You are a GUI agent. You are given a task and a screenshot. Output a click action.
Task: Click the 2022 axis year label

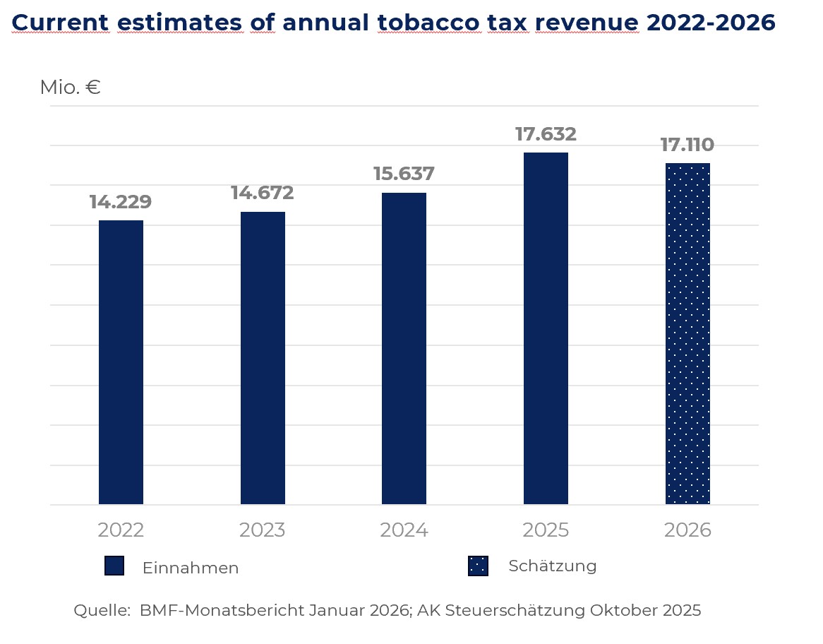tap(121, 530)
